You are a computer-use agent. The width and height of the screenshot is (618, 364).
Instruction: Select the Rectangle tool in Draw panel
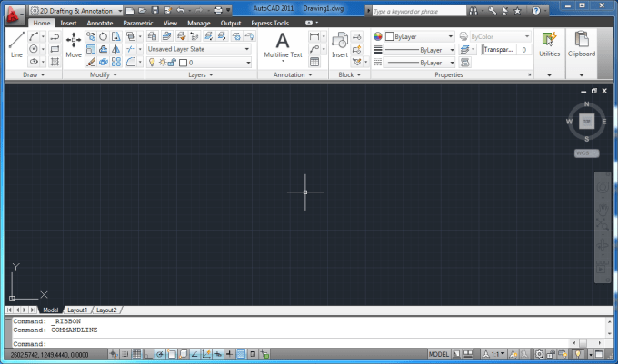[55, 49]
